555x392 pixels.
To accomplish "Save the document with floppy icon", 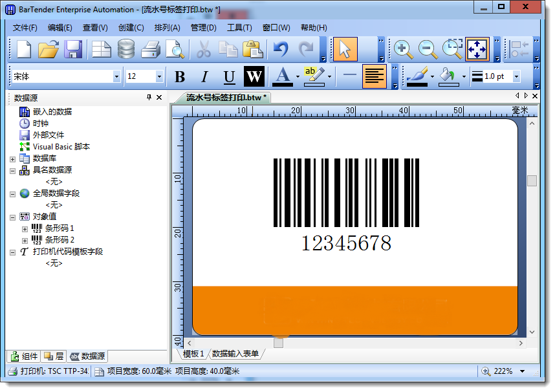I will pos(73,49).
